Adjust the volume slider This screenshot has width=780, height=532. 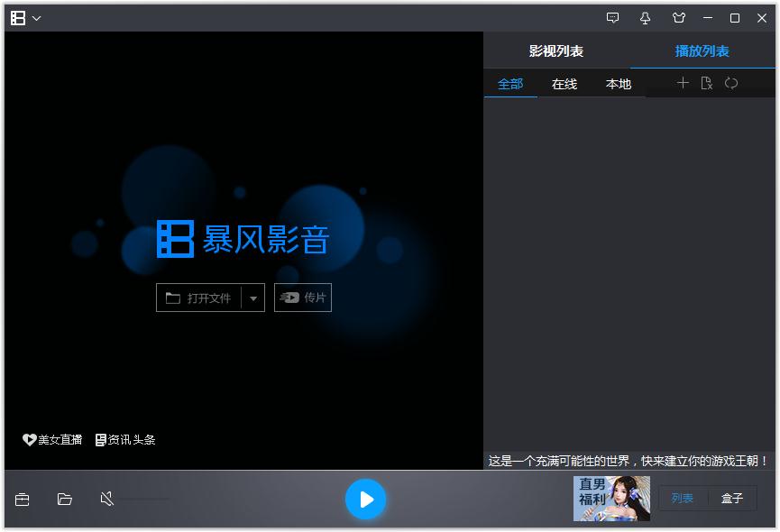tap(144, 498)
